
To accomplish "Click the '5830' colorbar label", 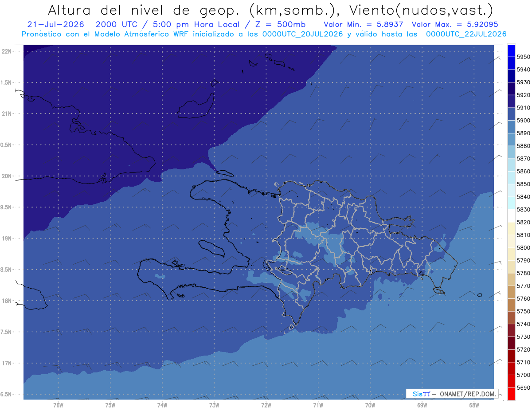I will point(523,209).
